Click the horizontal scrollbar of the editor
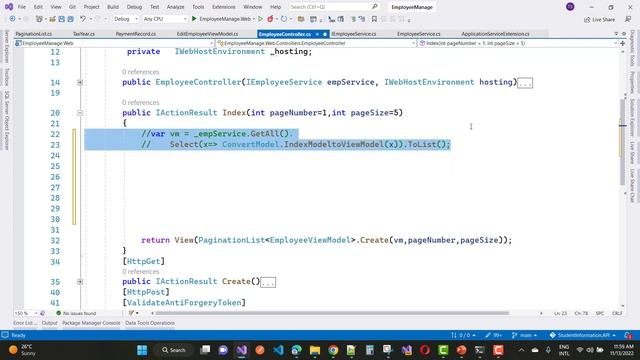The width and height of the screenshot is (640, 360). tap(333, 313)
